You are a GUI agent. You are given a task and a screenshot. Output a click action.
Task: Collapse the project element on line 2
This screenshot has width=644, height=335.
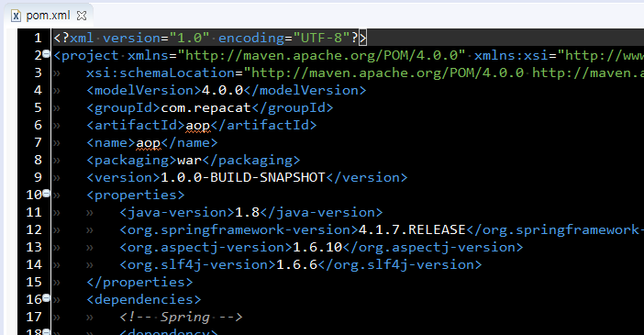47,53
